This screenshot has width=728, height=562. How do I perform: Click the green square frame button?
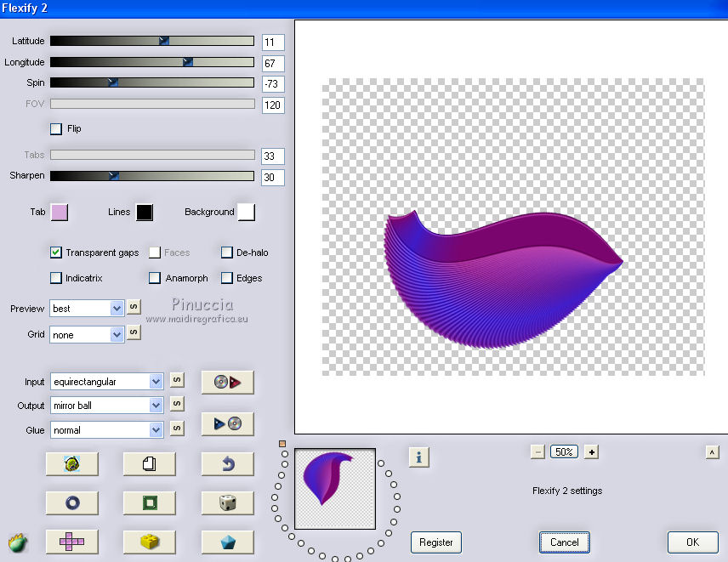click(149, 502)
